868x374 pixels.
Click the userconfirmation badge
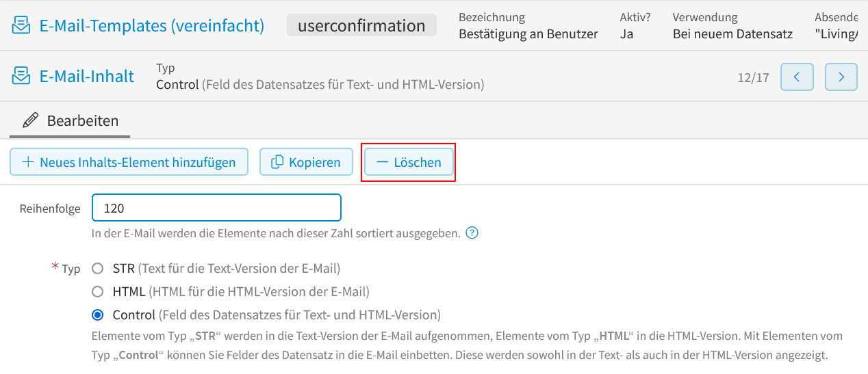point(361,25)
